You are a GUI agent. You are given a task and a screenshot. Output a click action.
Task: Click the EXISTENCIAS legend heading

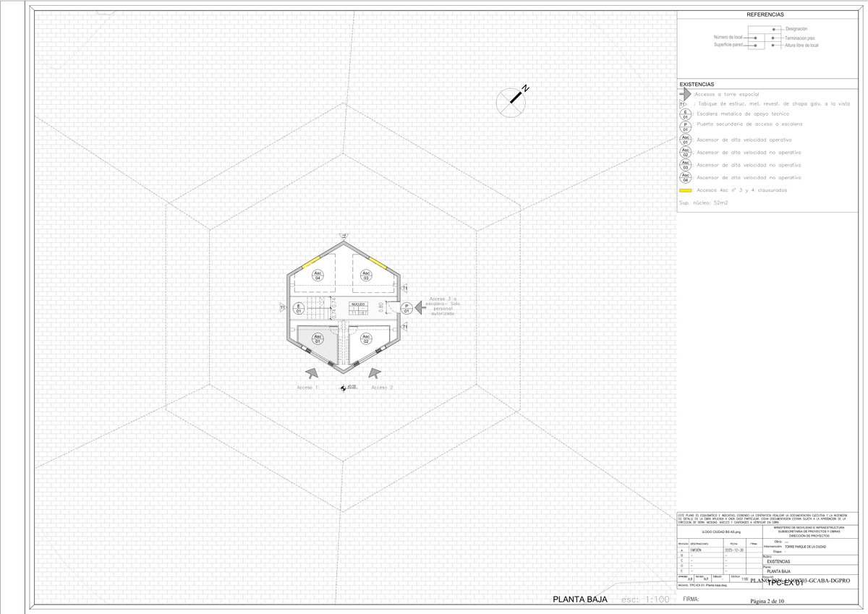click(697, 85)
